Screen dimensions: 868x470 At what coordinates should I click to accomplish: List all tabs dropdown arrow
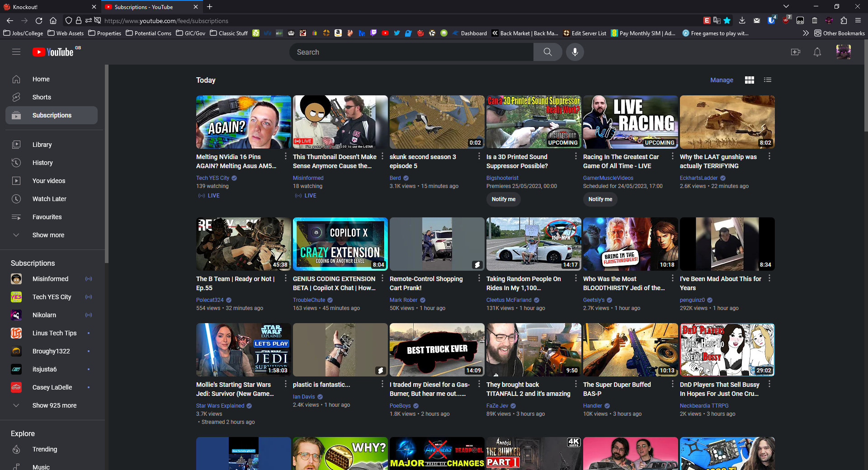pyautogui.click(x=786, y=6)
